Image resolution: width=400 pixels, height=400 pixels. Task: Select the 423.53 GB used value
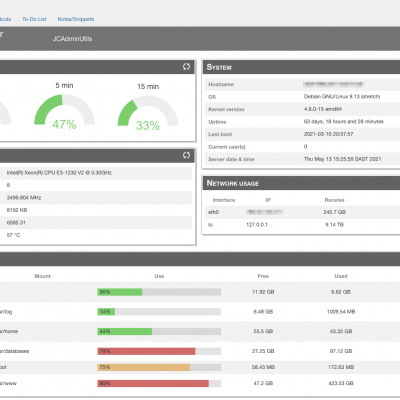[341, 383]
